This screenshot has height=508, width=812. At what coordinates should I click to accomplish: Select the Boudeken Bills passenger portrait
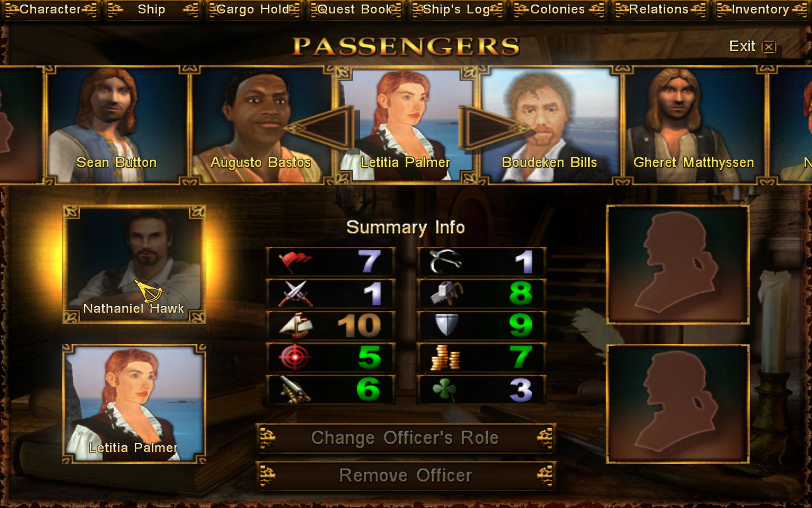[x=550, y=125]
